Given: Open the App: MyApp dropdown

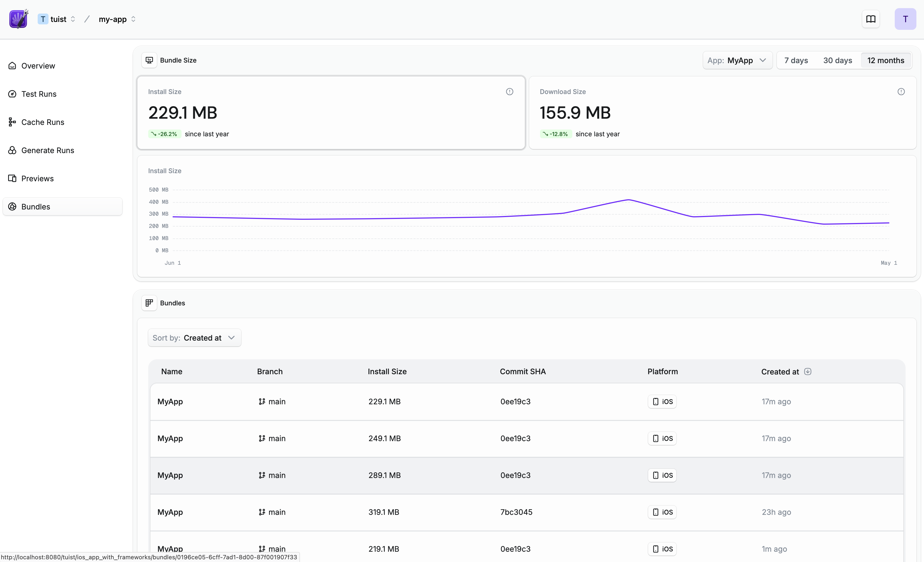Looking at the screenshot, I should point(737,60).
